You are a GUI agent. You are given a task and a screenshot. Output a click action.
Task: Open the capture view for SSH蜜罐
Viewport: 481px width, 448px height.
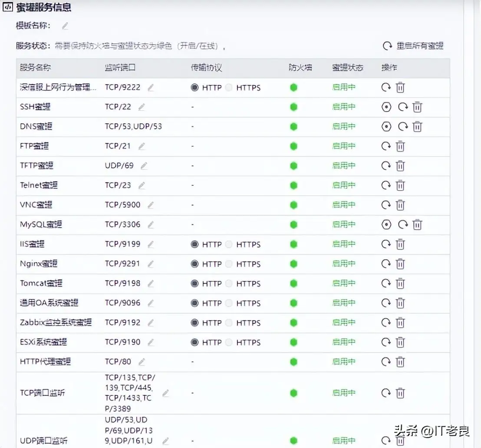[386, 107]
